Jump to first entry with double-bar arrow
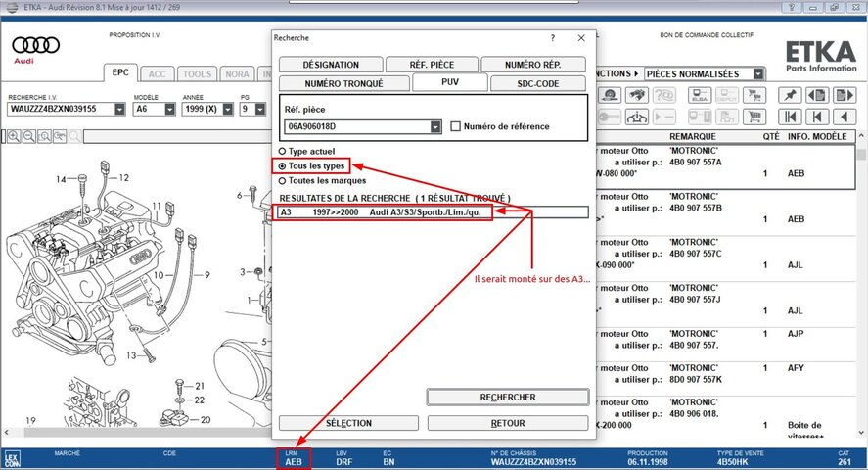The height and width of the screenshot is (470, 868). click(790, 117)
